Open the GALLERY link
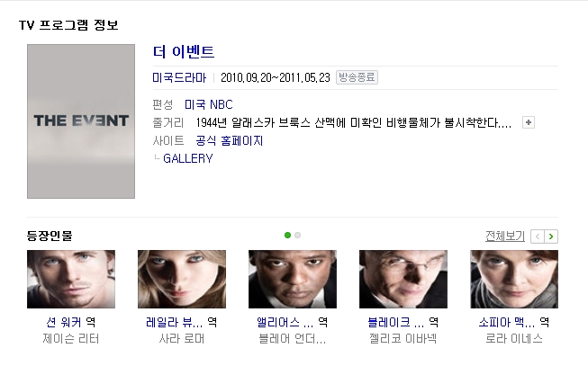588x375 pixels. click(x=188, y=158)
